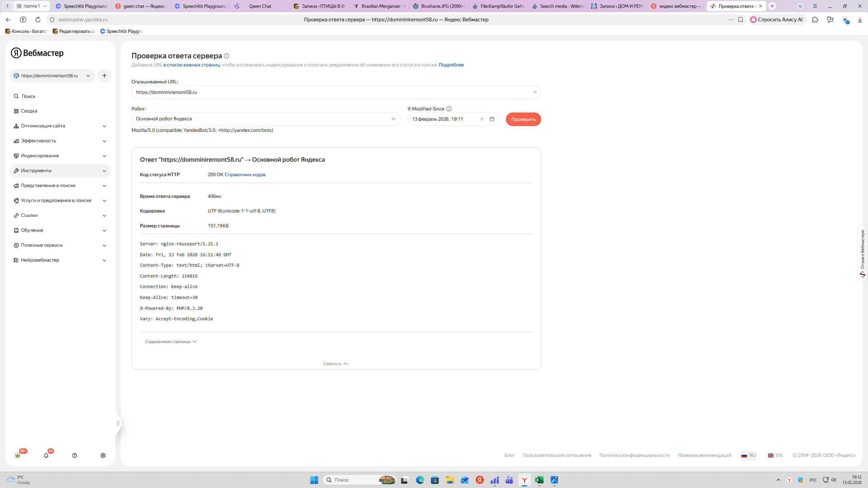Switch to the Qwen Chat browser tab
868x488 pixels.
[x=260, y=6]
